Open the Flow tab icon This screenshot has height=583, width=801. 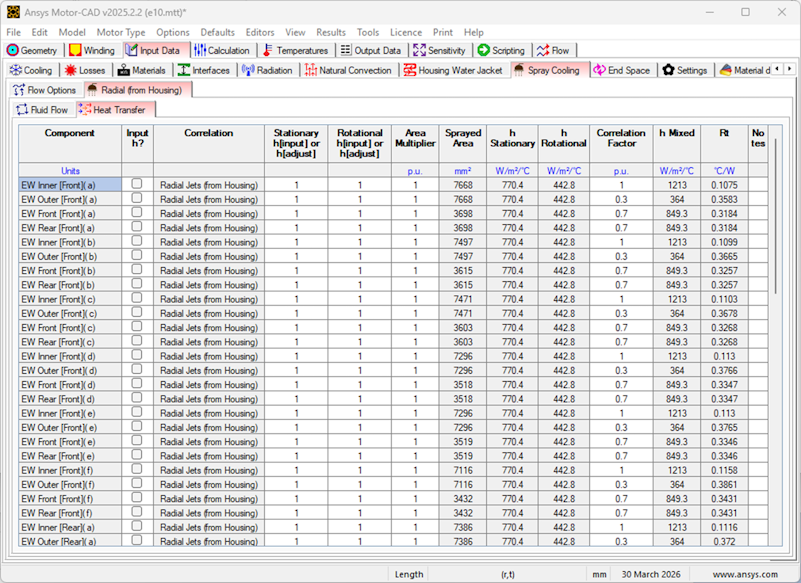click(x=543, y=50)
